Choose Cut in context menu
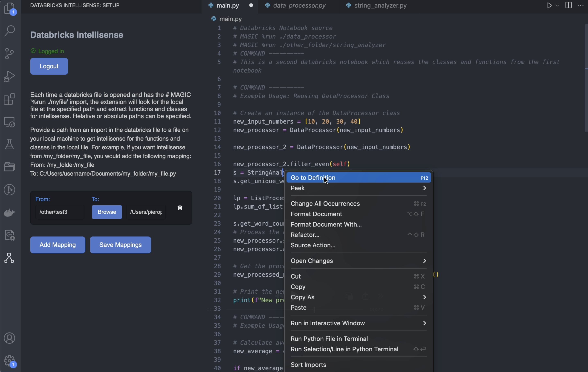The height and width of the screenshot is (372, 588). click(x=358, y=276)
